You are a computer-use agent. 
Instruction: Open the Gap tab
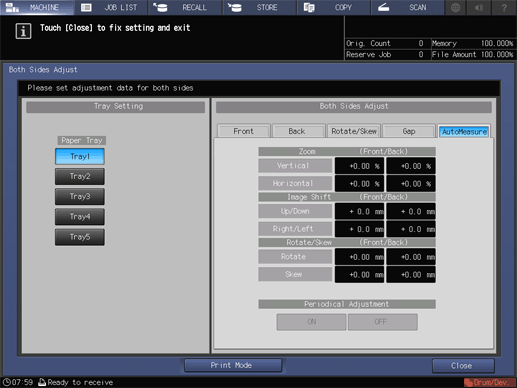[x=409, y=131]
